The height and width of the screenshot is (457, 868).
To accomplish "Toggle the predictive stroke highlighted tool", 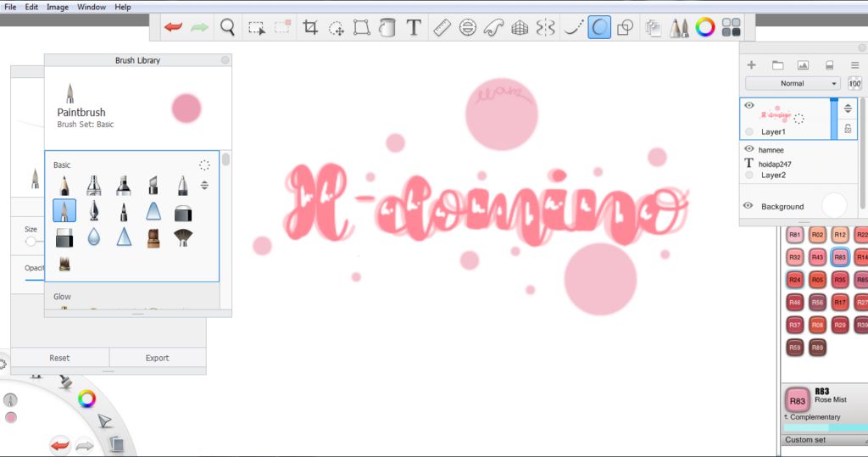I will (599, 27).
